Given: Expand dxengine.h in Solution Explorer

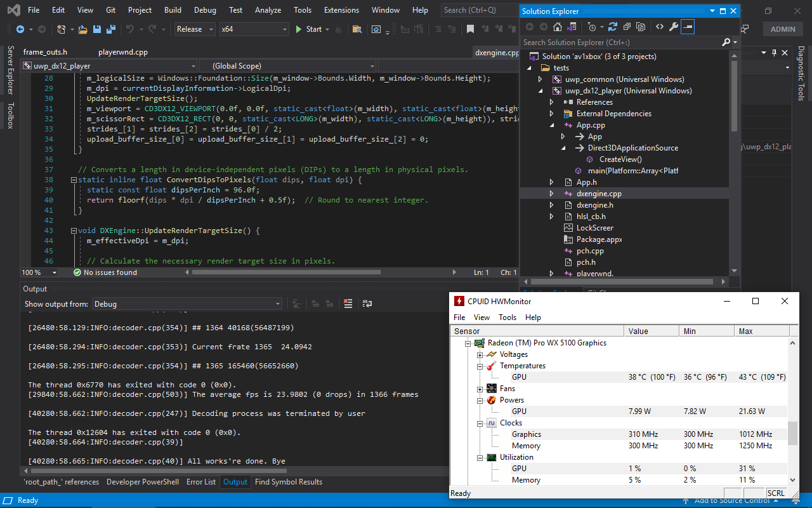Looking at the screenshot, I should click(x=551, y=205).
